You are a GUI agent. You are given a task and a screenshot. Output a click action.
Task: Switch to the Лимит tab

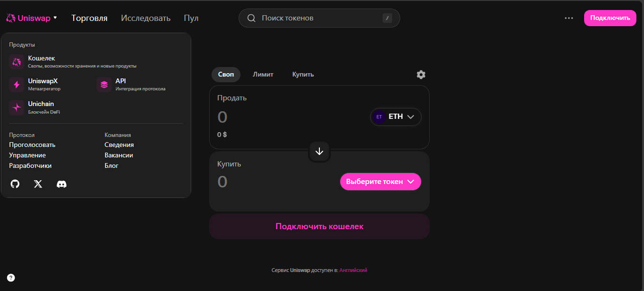pyautogui.click(x=263, y=75)
